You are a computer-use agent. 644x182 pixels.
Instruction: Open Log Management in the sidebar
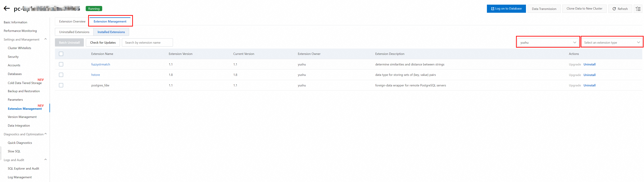coord(20,177)
